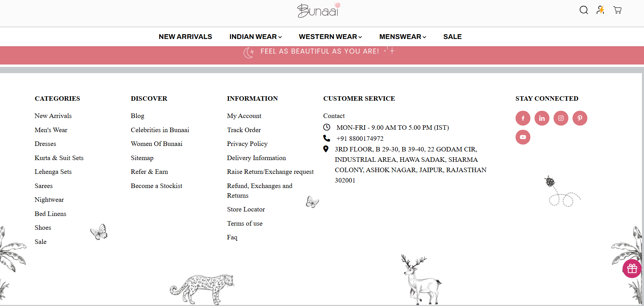644x306 pixels.
Task: Open Terms of use link
Action: click(x=245, y=224)
